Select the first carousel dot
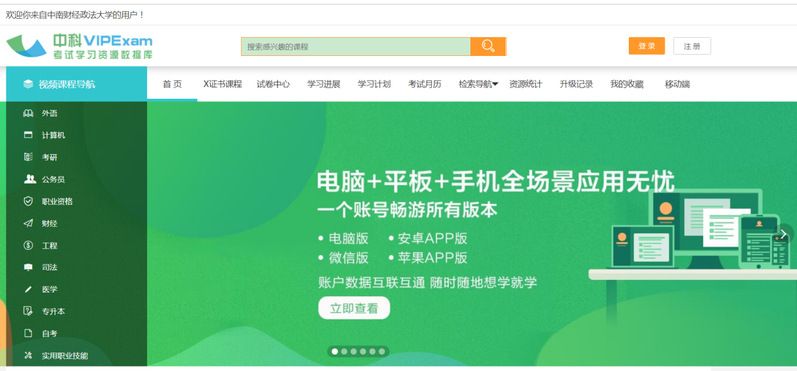Screen dimensions: 797x371 point(334,351)
